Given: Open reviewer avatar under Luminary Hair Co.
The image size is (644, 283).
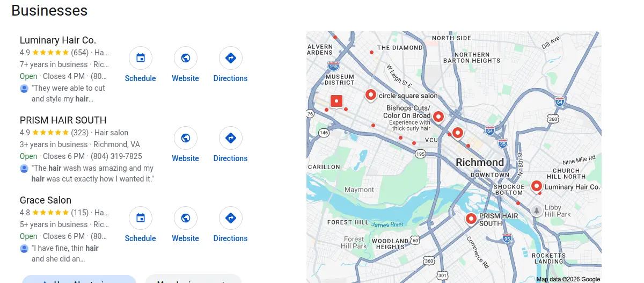Looking at the screenshot, I should click(24, 89).
